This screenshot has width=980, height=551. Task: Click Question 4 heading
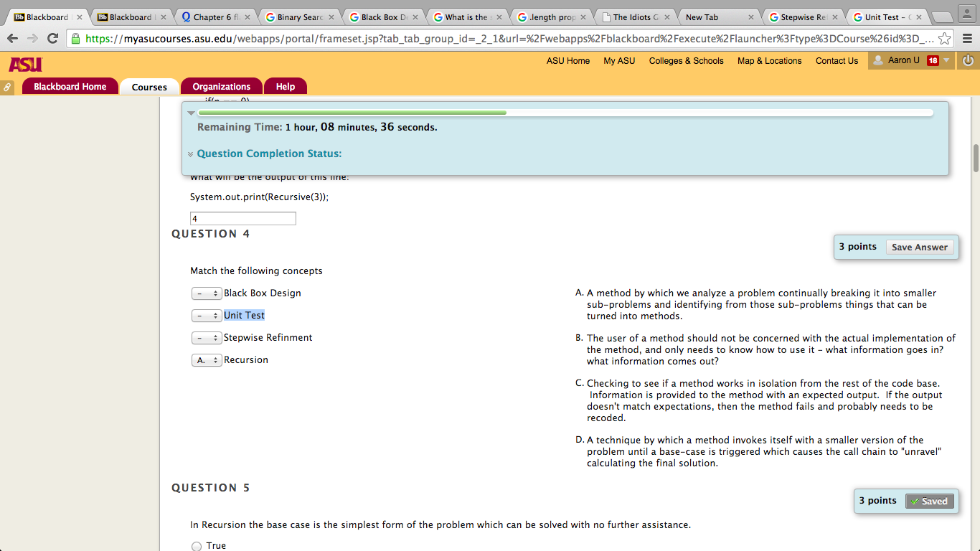(211, 234)
